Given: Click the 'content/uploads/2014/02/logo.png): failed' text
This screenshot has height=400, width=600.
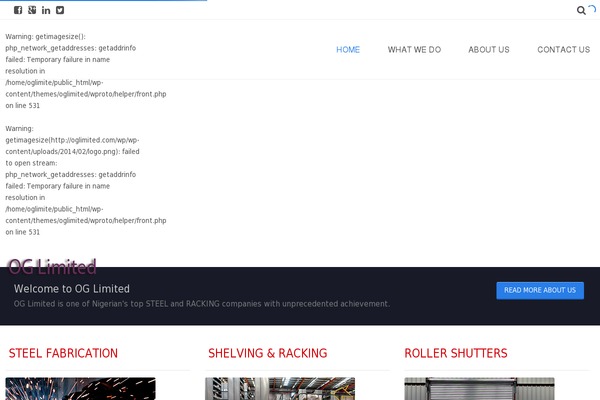Looking at the screenshot, I should point(72,152).
